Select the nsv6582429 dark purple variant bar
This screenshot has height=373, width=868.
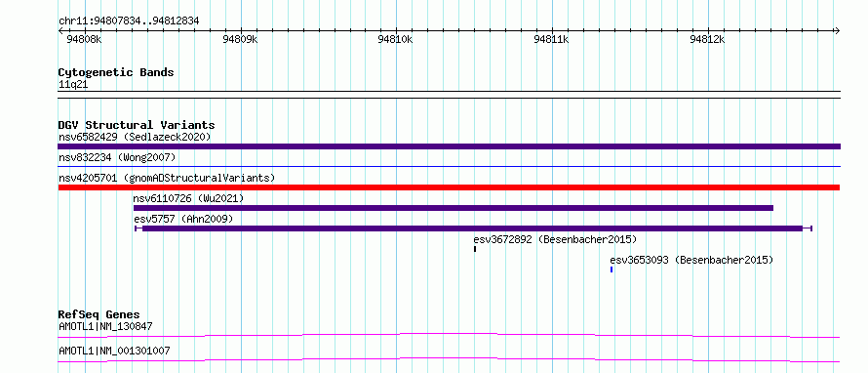click(449, 146)
